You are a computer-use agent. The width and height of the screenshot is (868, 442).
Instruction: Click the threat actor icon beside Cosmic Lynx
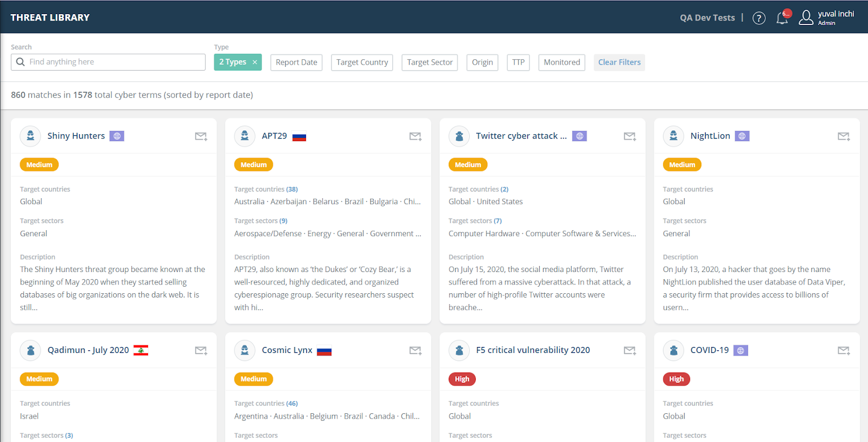245,351
